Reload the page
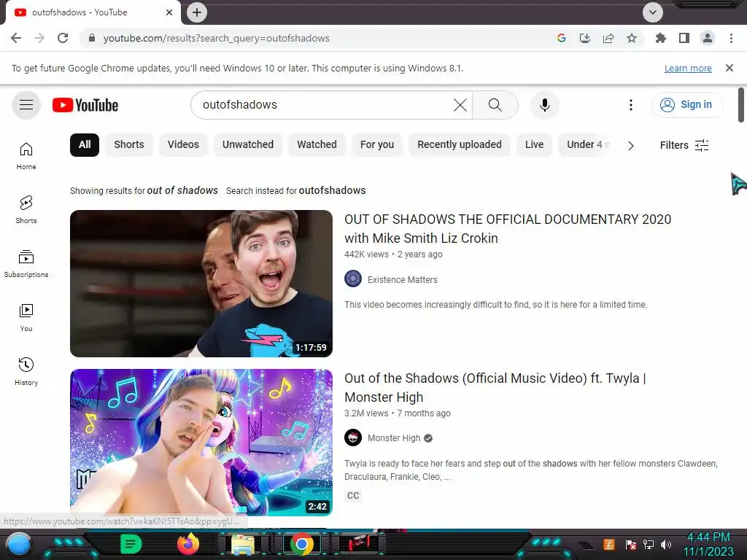Image resolution: width=747 pixels, height=560 pixels. pyautogui.click(x=63, y=38)
